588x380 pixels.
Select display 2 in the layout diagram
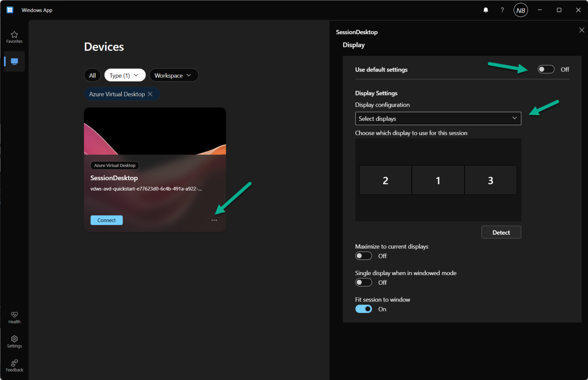pos(385,180)
